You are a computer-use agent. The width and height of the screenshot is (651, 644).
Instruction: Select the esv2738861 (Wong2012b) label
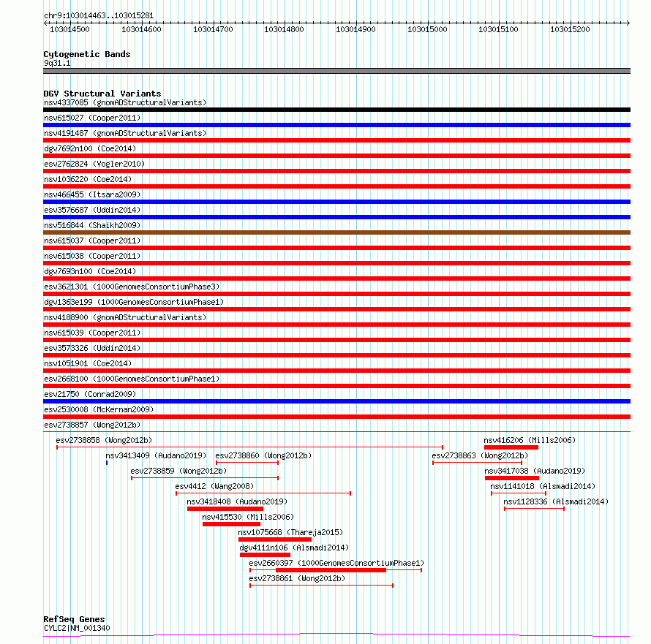click(x=297, y=578)
